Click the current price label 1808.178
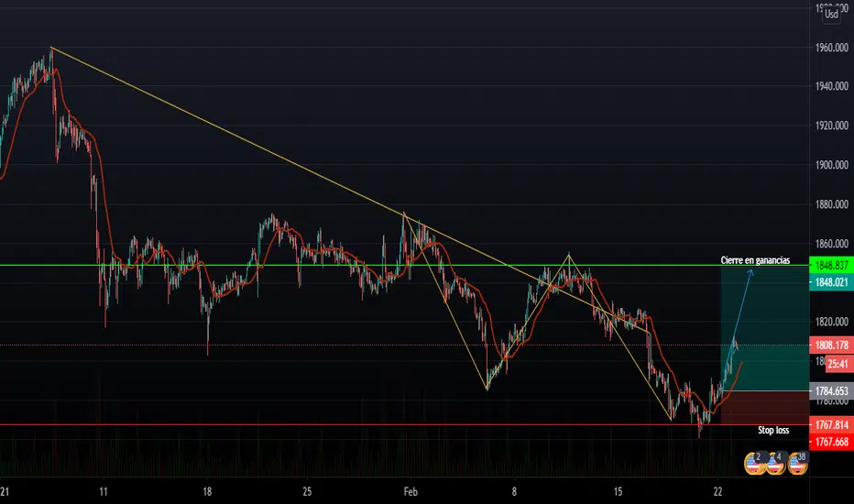This screenshot has width=854, height=504. click(x=831, y=345)
